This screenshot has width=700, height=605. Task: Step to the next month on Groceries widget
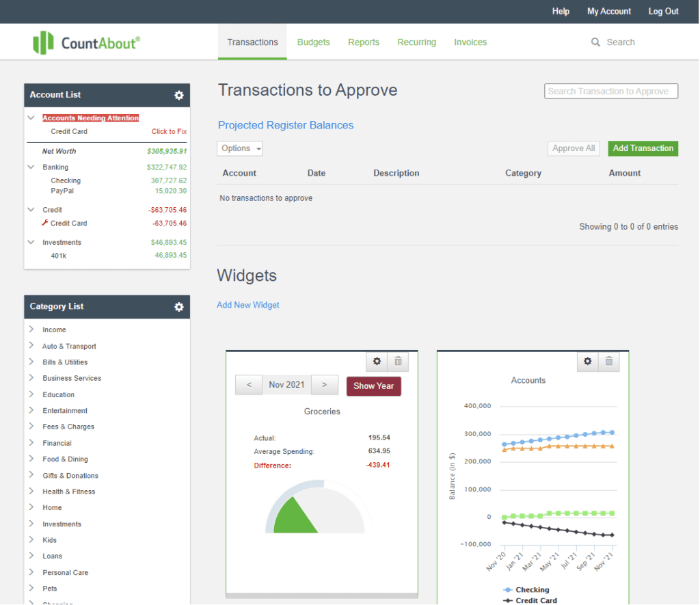[x=324, y=385]
